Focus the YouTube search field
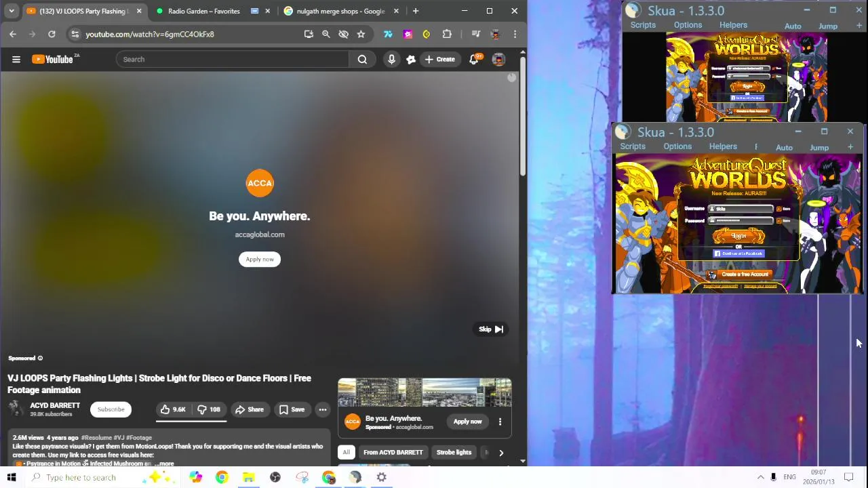 click(233, 60)
